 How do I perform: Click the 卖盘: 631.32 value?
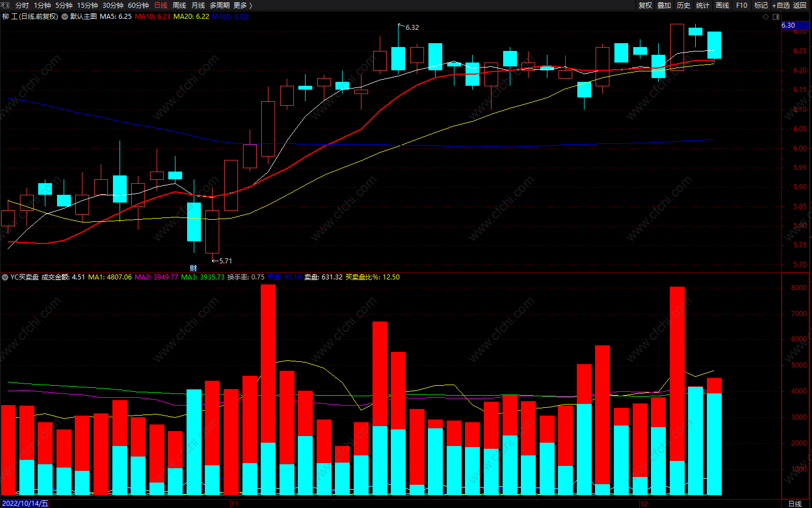[x=323, y=277]
